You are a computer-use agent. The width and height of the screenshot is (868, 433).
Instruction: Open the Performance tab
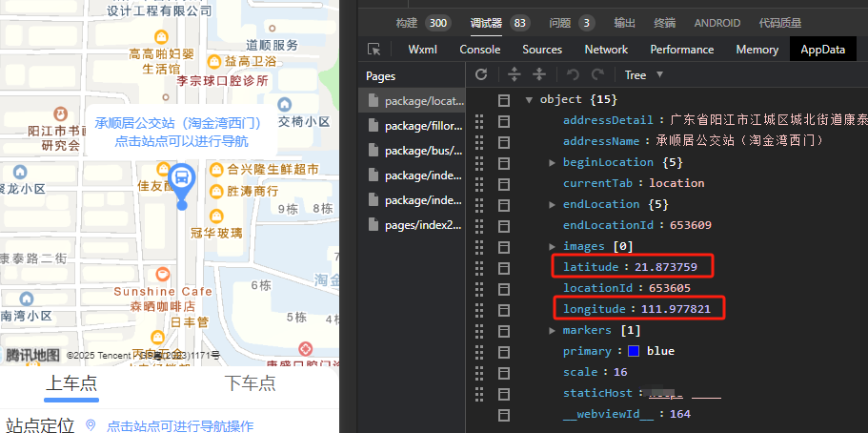(682, 50)
